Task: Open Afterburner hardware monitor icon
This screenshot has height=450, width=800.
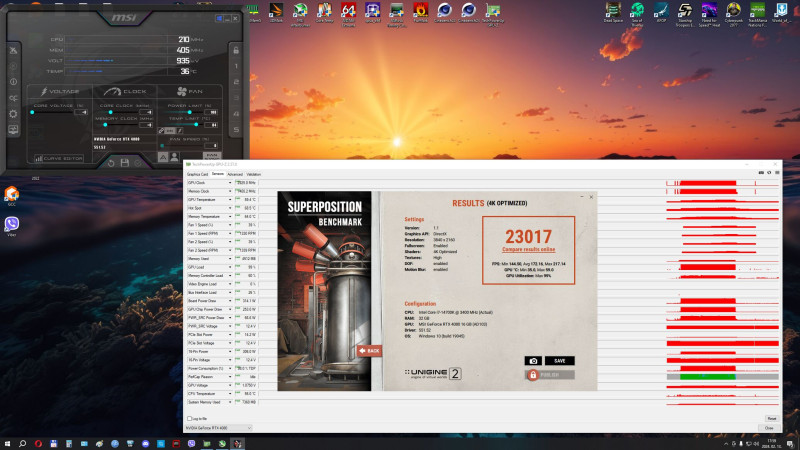Action: tap(13, 130)
